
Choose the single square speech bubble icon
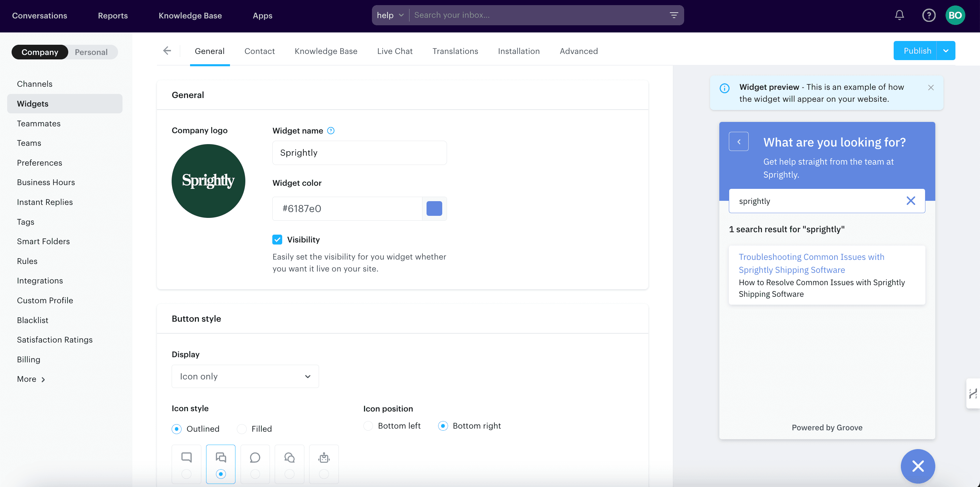click(186, 457)
